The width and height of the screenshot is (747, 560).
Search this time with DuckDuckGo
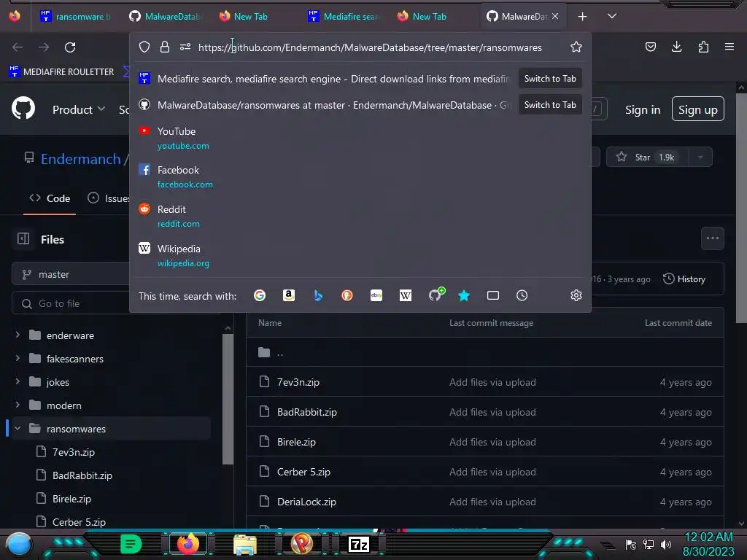point(347,296)
